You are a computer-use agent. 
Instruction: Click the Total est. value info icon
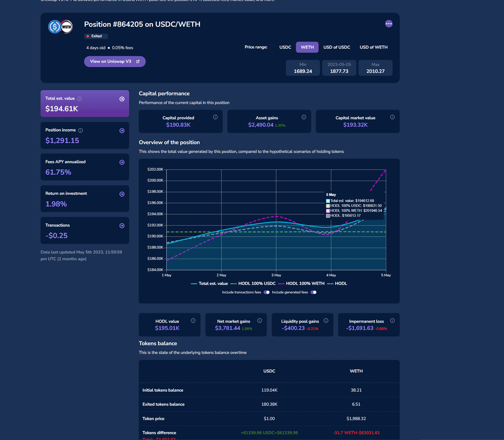click(79, 99)
